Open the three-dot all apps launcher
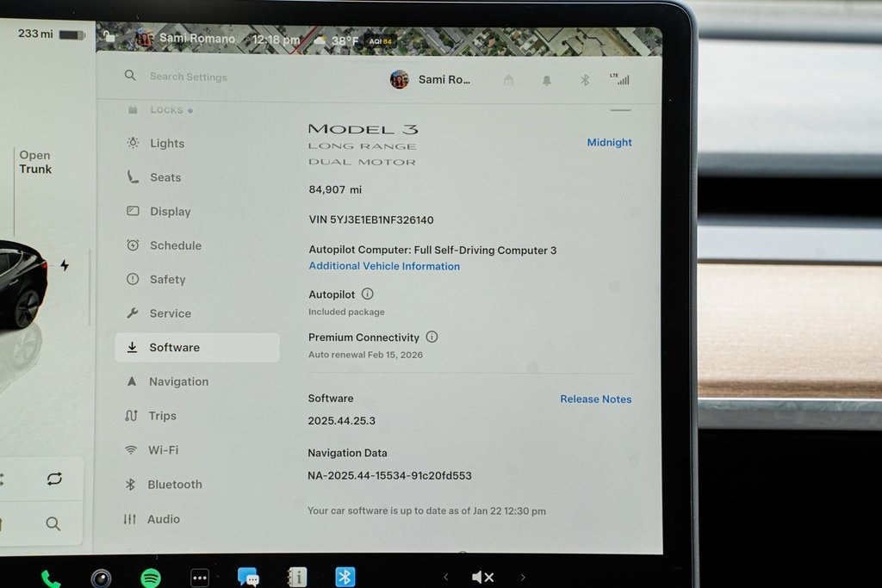 coord(200,578)
